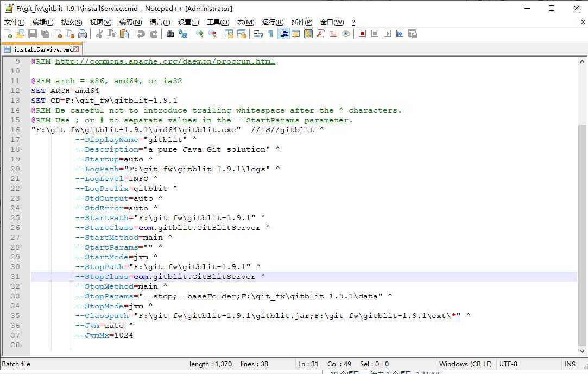
Task: Zoom in with the magnifier plus icon
Action: click(199, 34)
